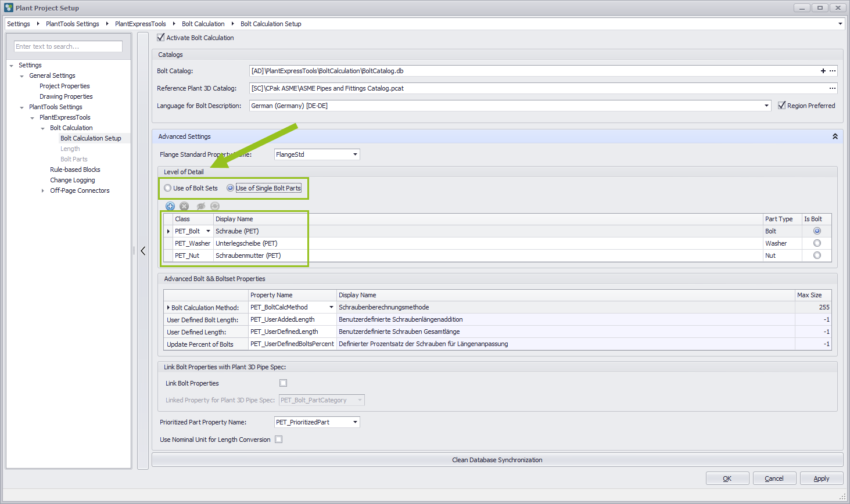
Task: Click the PET_UserAddedLength property cell
Action: point(292,319)
